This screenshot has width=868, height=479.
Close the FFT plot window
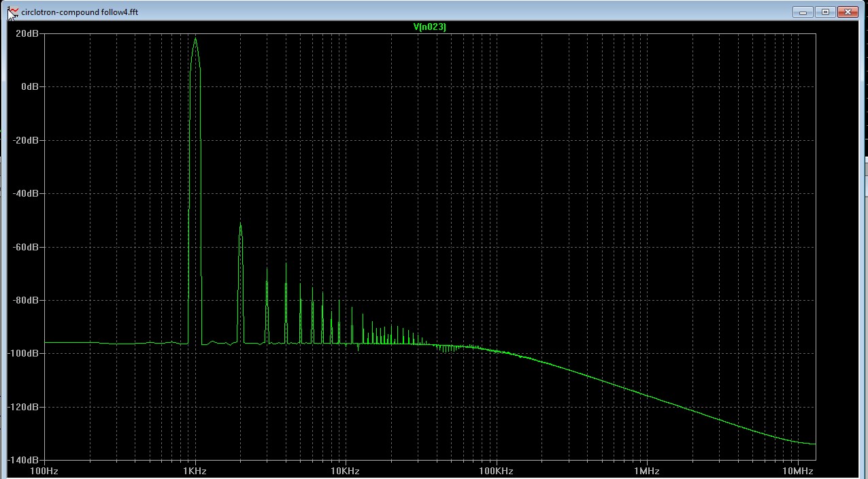(847, 12)
